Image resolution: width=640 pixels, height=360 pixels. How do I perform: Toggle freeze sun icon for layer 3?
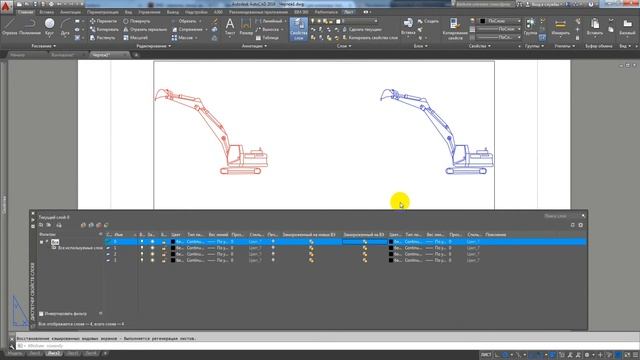coord(152,260)
